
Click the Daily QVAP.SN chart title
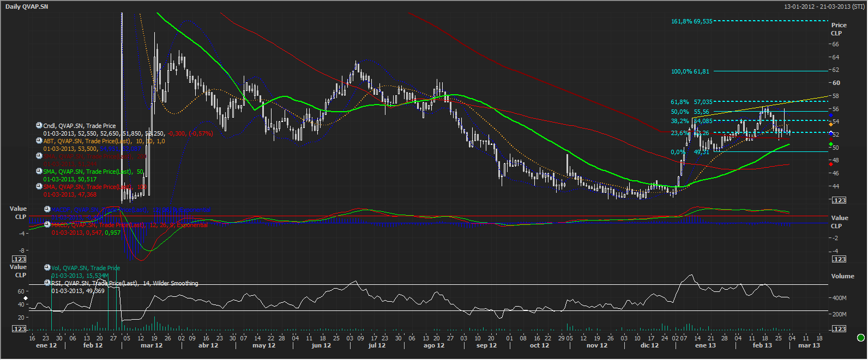coord(27,7)
